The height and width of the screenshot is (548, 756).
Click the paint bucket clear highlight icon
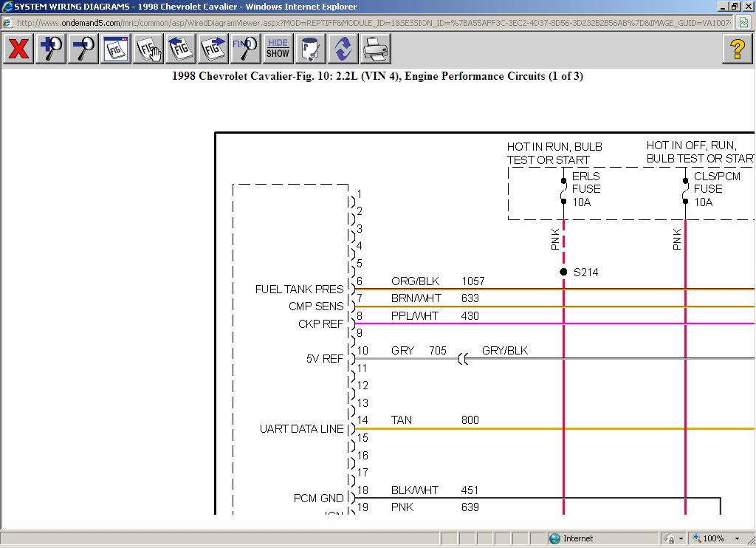click(x=311, y=49)
